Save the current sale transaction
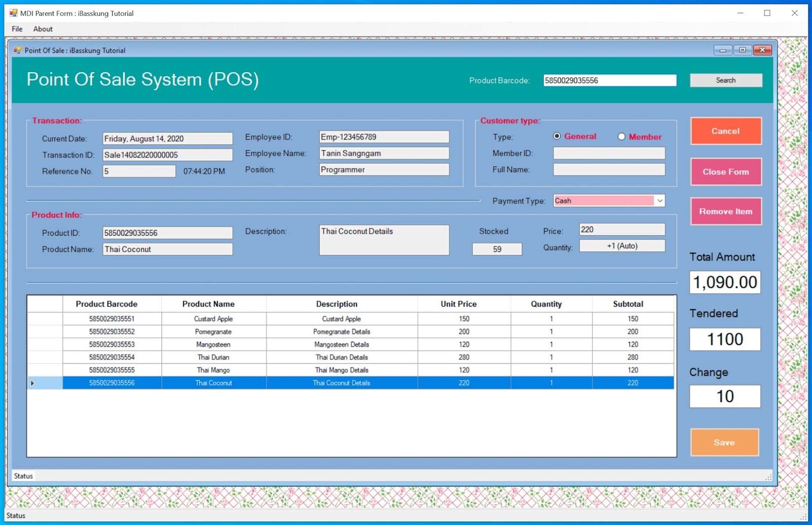Screen dimensions: 812x525 pos(724,442)
